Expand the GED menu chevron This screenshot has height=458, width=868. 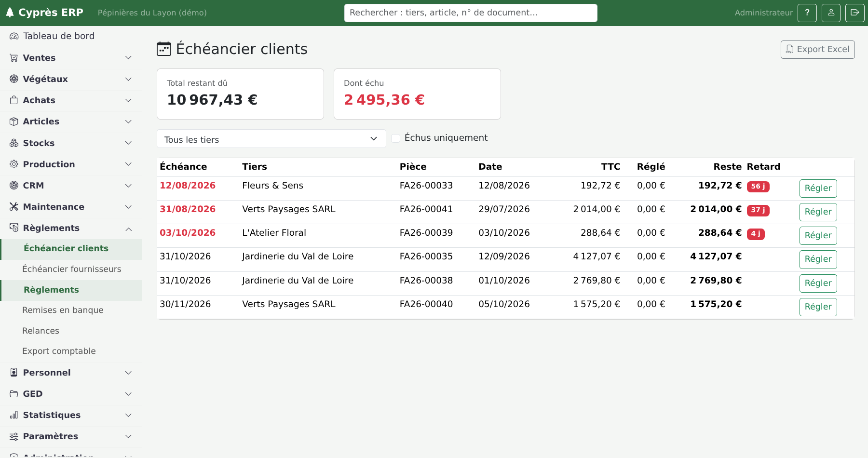coord(128,394)
